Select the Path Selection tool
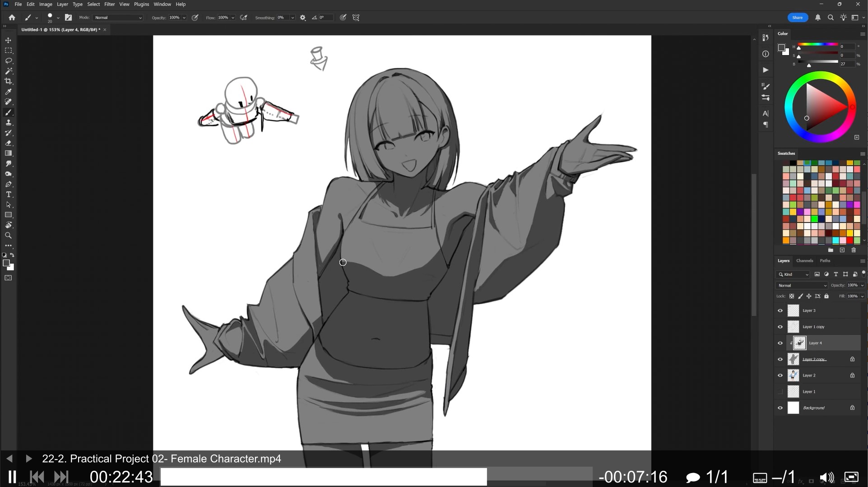Screen dimensions: 868x487 coord(8,205)
